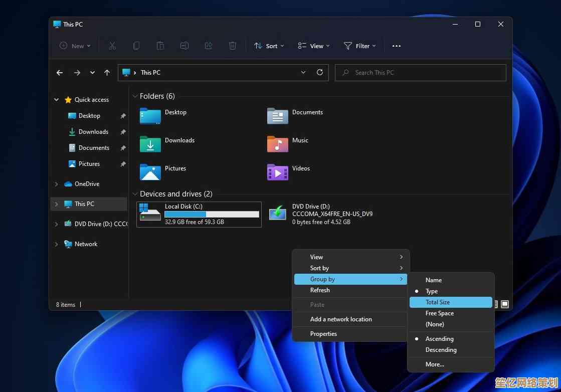561x392 pixels.
Task: Collapse the Folders (6) group
Action: point(134,96)
